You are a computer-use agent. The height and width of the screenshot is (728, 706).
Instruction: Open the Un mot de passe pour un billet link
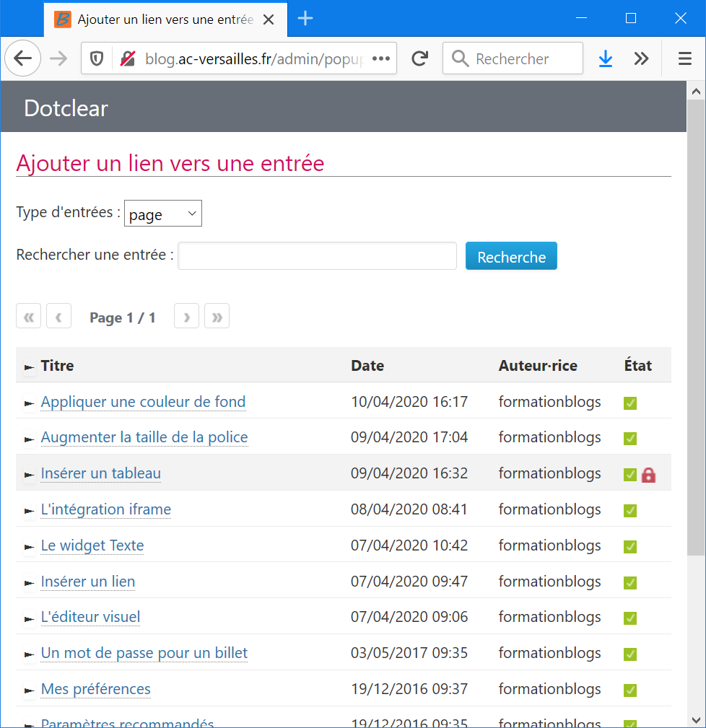[144, 653]
